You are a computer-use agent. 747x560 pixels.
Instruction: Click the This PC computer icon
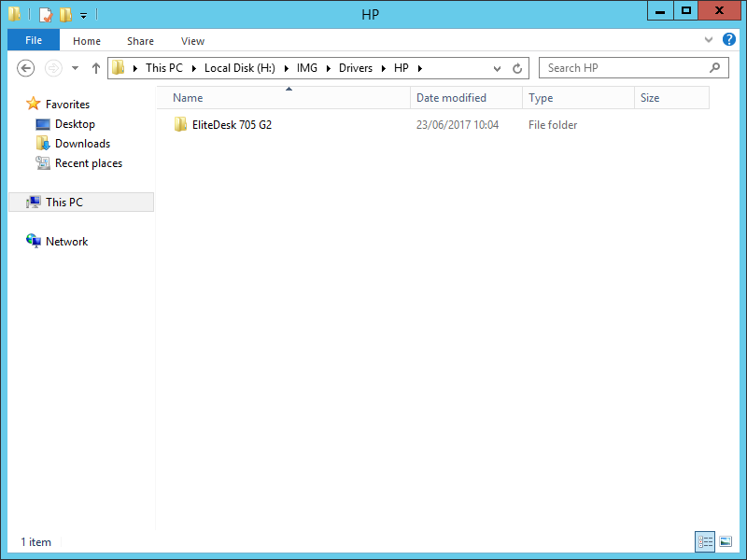pyautogui.click(x=34, y=202)
